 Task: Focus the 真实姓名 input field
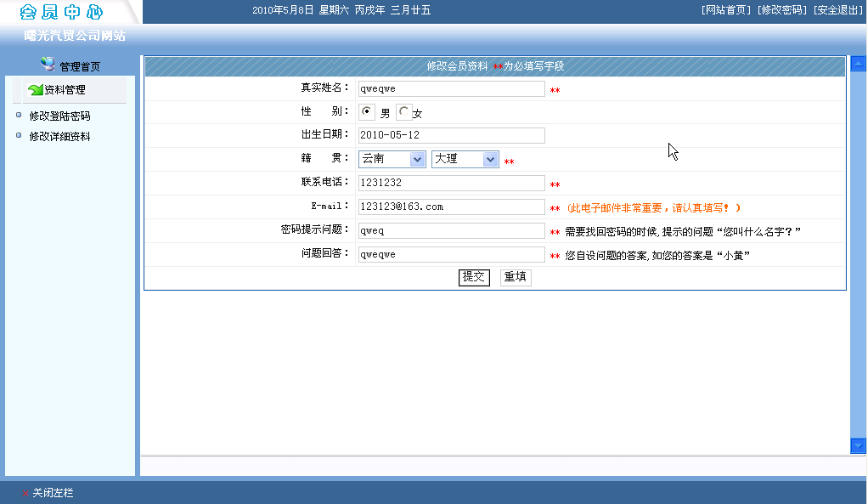[452, 88]
